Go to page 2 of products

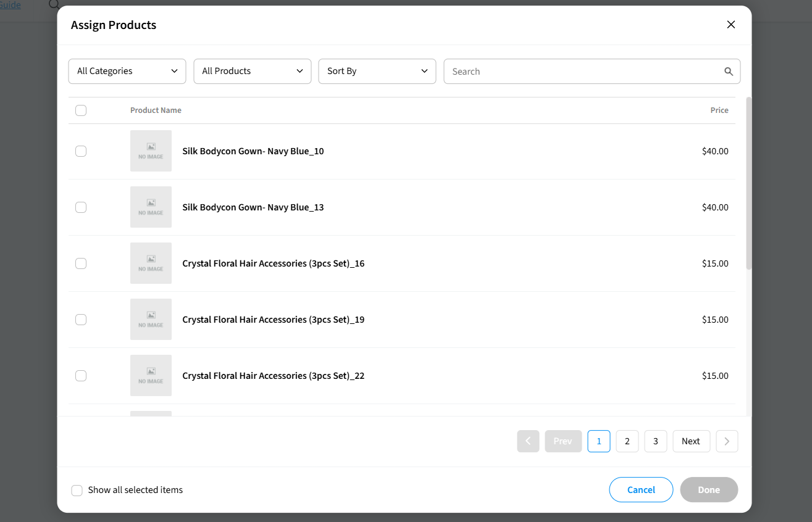[x=627, y=441]
